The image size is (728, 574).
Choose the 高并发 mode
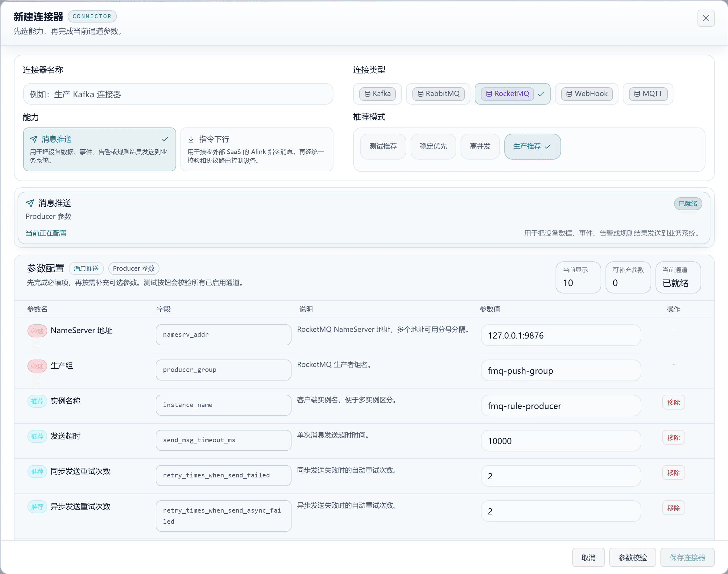(x=480, y=147)
